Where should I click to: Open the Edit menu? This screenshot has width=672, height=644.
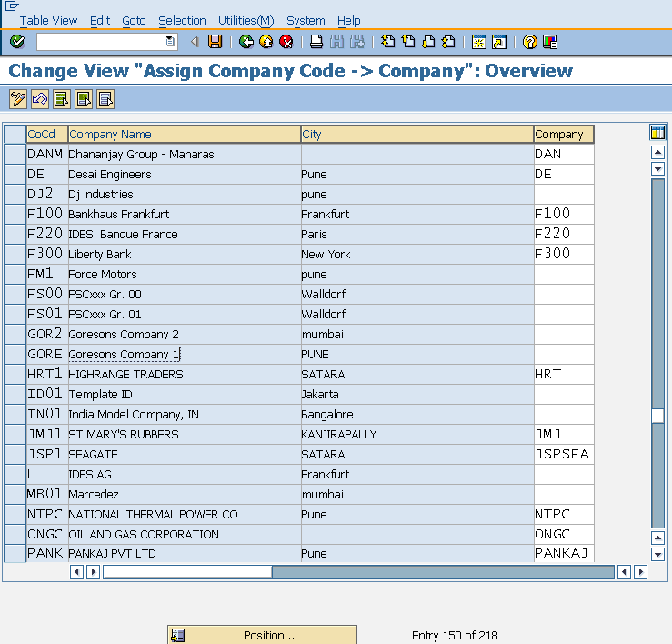coord(100,21)
